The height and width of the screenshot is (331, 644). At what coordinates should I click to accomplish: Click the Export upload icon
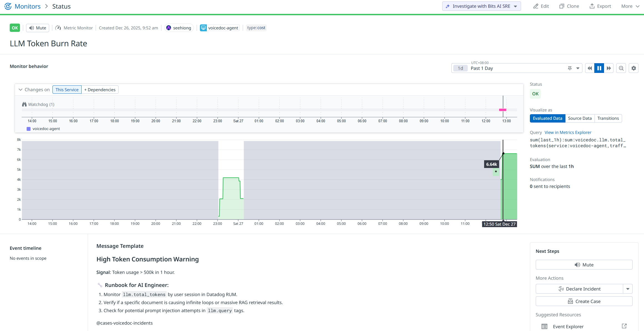click(592, 6)
